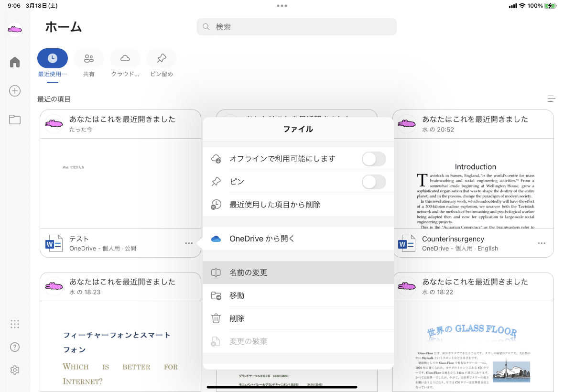Viewport: 564px width, 392px height.
Task: Click 水 の 18:22 timestamp
Action: tap(438, 292)
